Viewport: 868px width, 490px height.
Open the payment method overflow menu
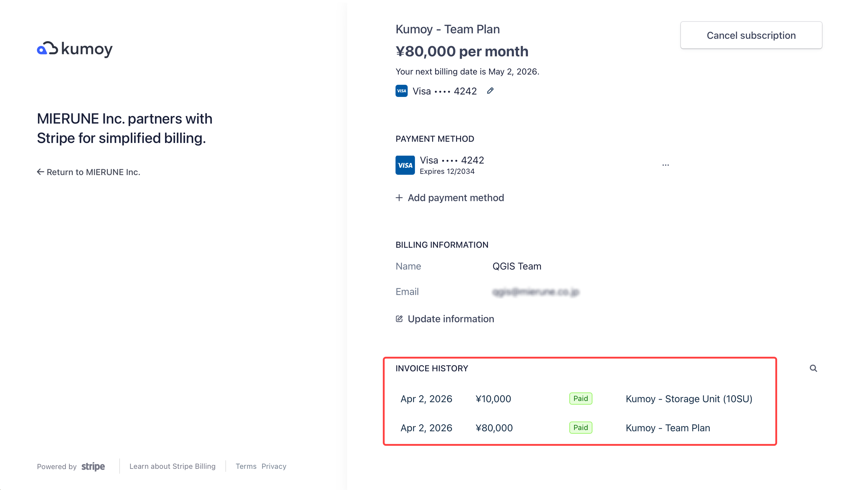point(665,165)
